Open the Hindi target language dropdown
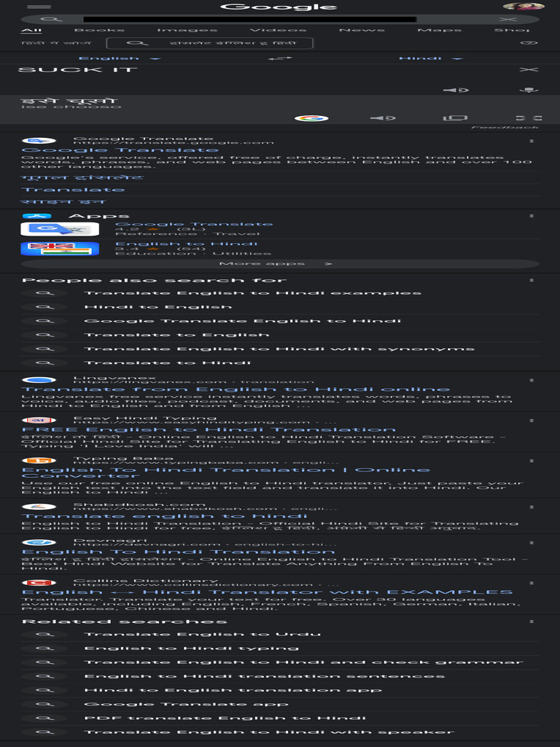Viewport: 560px width, 747px height. [x=430, y=58]
